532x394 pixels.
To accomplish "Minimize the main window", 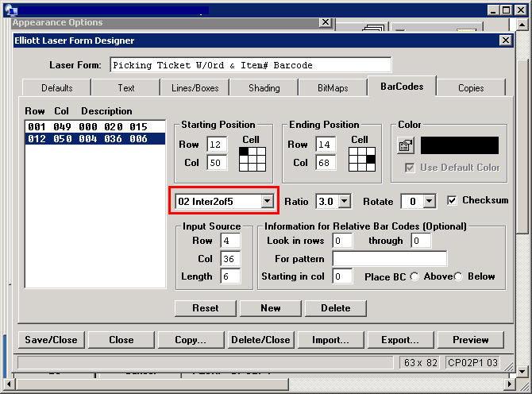I will click(493, 10).
